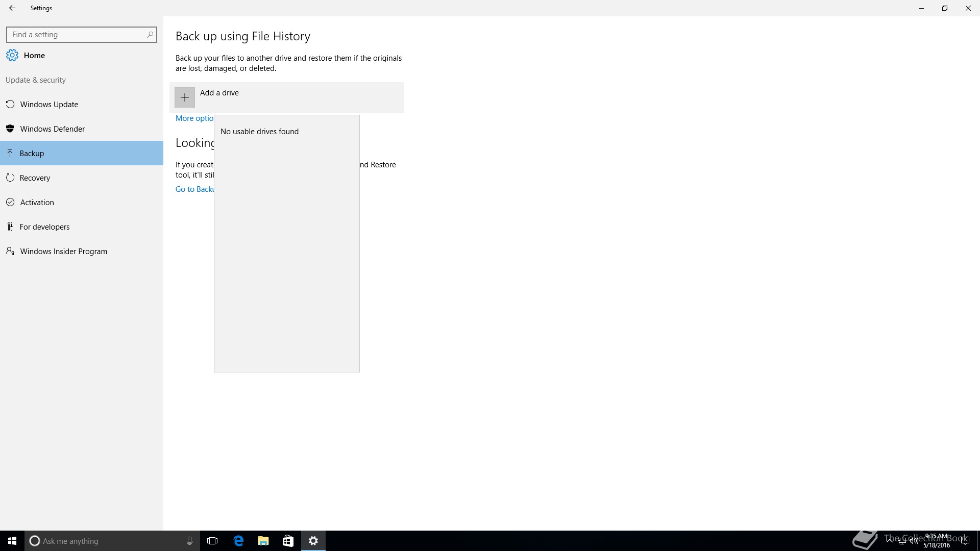Click the Go to Backup link
This screenshot has width=980, height=551.
pyautogui.click(x=194, y=189)
